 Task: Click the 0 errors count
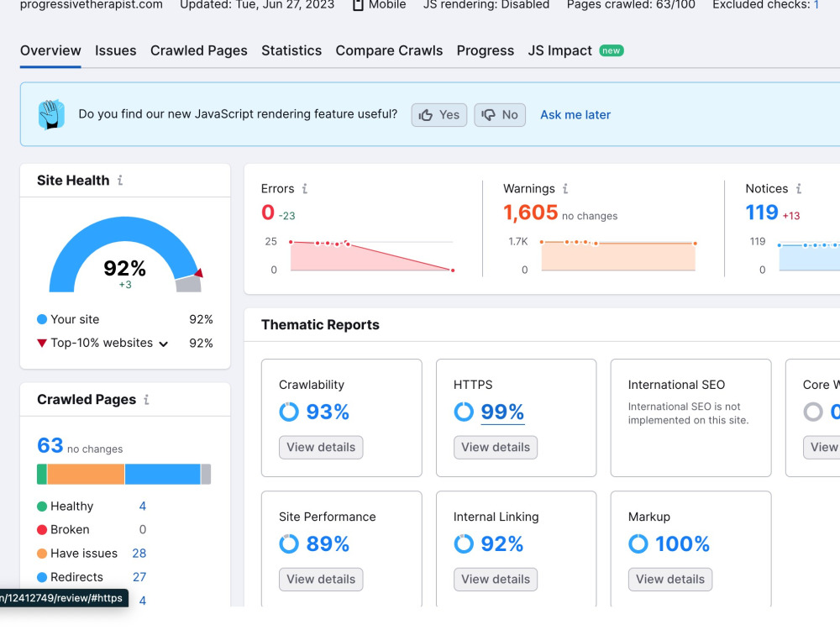click(268, 213)
